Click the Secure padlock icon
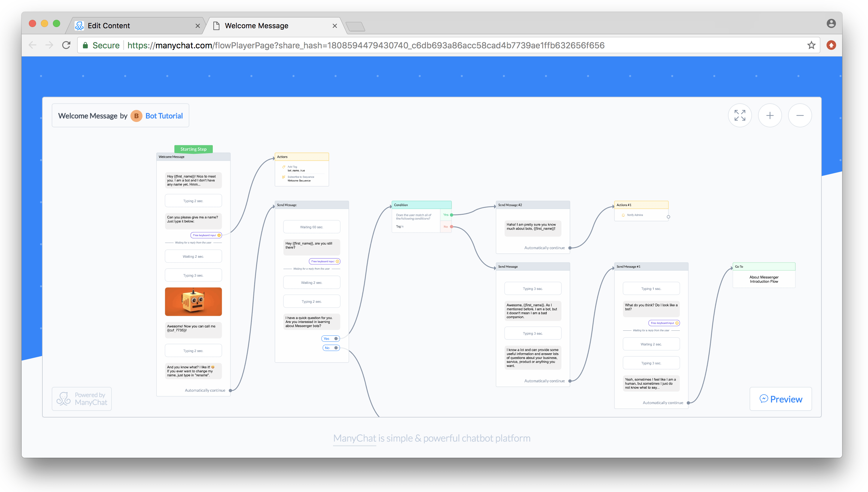The width and height of the screenshot is (868, 492). (x=85, y=45)
